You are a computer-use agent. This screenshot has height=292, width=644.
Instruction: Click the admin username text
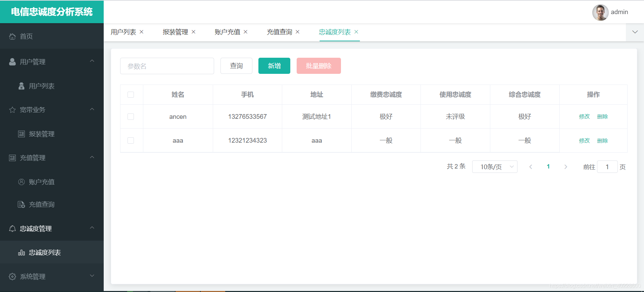pos(619,12)
